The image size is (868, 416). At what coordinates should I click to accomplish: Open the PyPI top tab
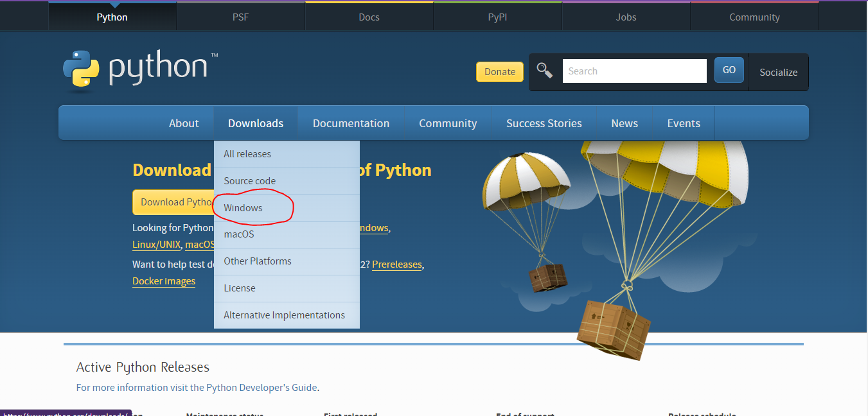pos(497,17)
